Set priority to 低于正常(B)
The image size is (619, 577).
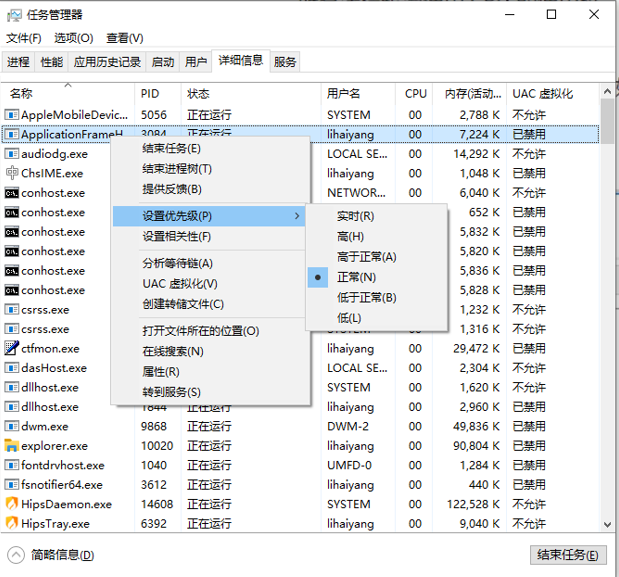tap(377, 298)
